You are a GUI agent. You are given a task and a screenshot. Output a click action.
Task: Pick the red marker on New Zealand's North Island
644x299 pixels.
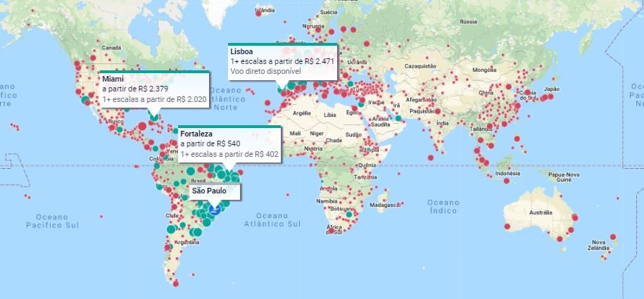point(613,237)
